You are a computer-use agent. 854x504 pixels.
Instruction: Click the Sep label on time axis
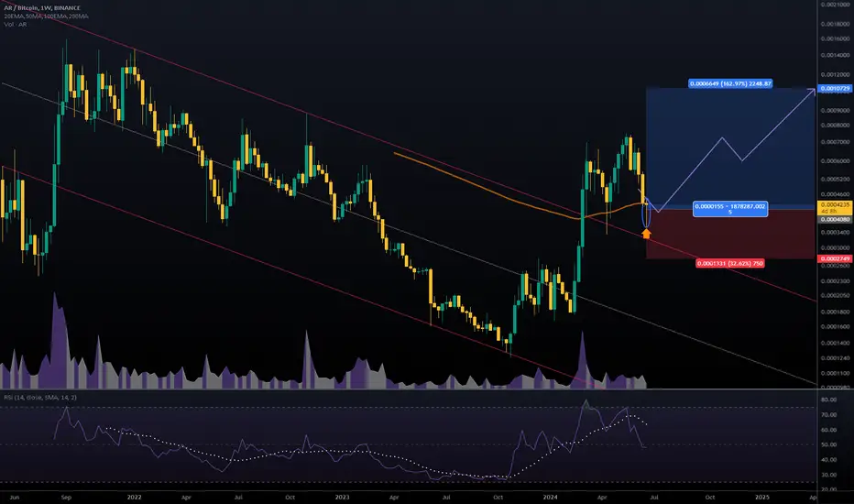66,498
